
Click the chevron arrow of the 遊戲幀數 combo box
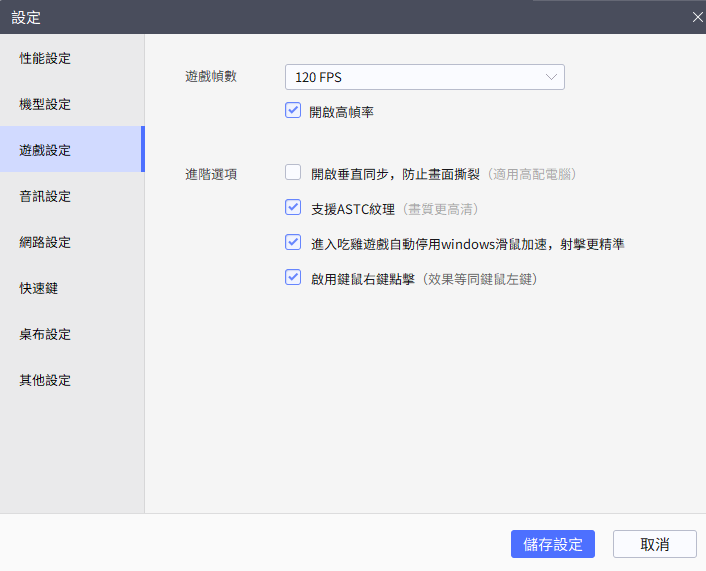click(x=551, y=77)
